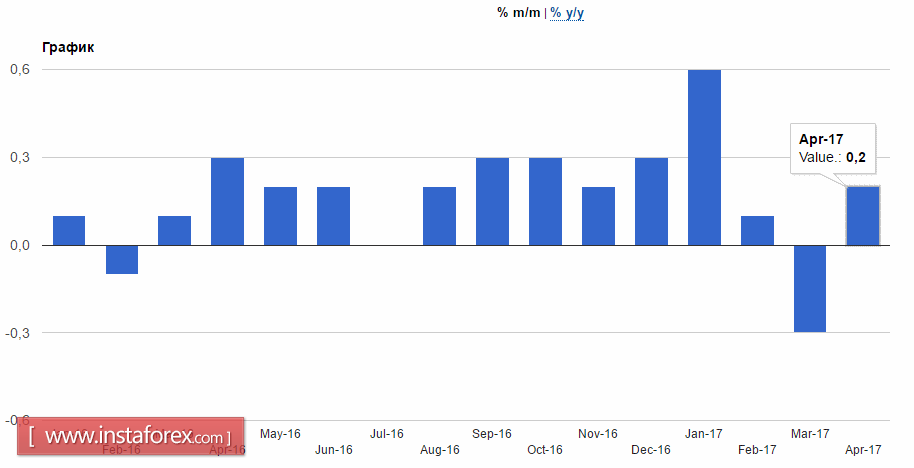
Task: Switch to the % y/y view link
Action: click(567, 13)
